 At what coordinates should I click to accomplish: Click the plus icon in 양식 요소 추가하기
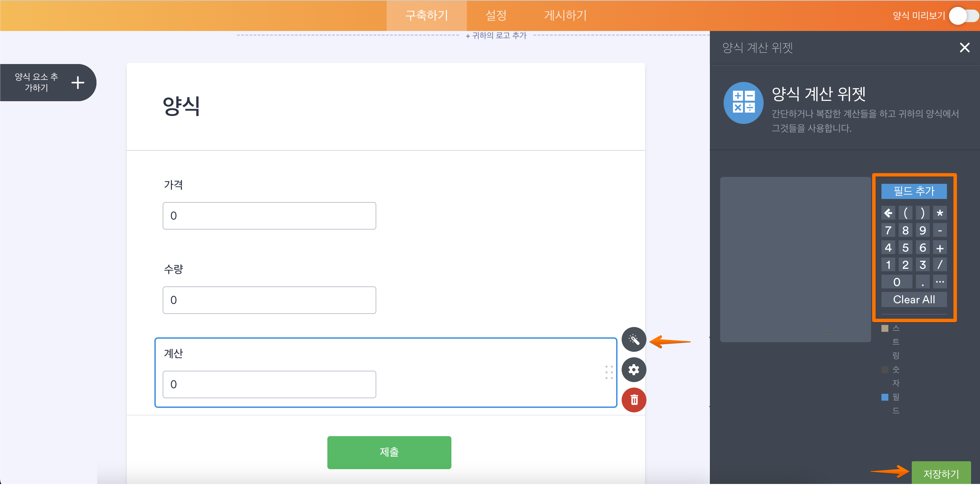pyautogui.click(x=78, y=83)
